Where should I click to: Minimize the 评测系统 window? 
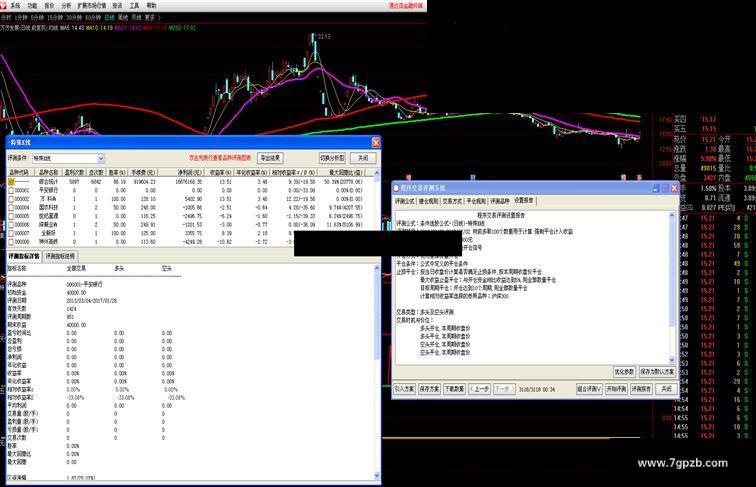click(x=656, y=189)
